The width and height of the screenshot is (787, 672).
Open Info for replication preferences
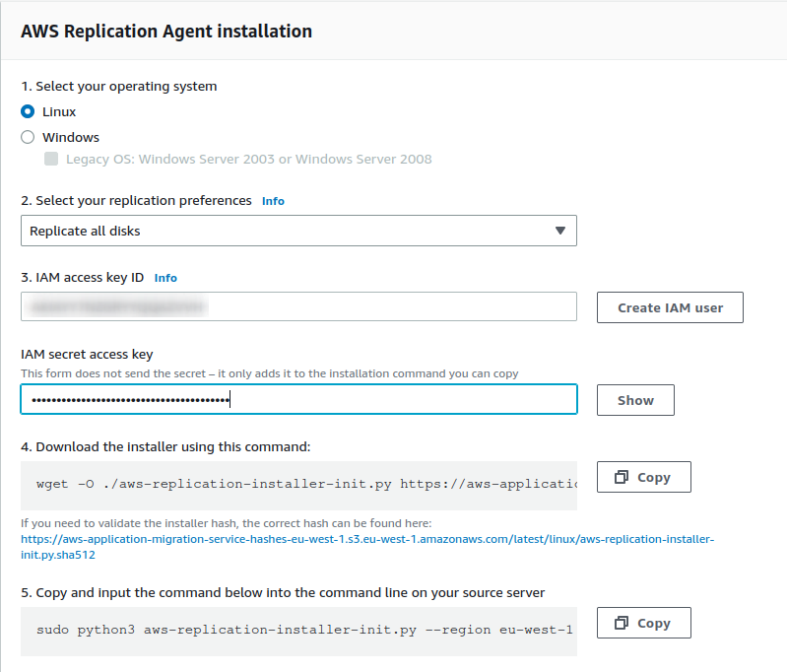pos(273,201)
